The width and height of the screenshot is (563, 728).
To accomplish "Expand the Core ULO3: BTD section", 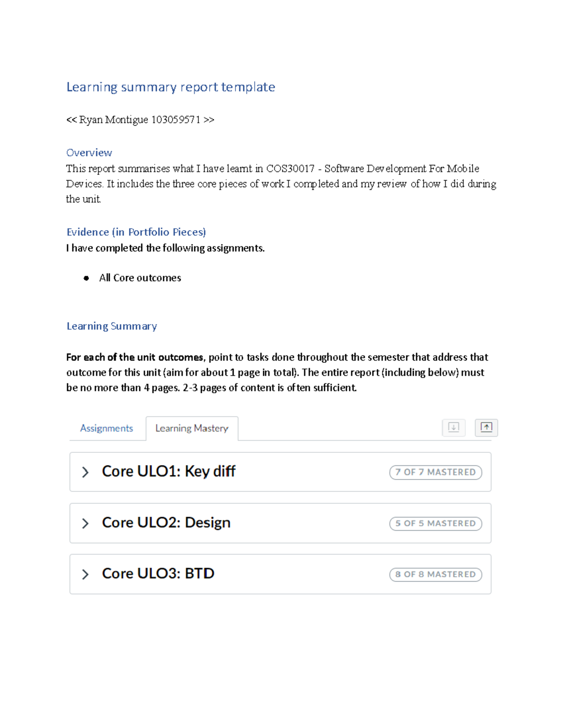I will click(86, 574).
